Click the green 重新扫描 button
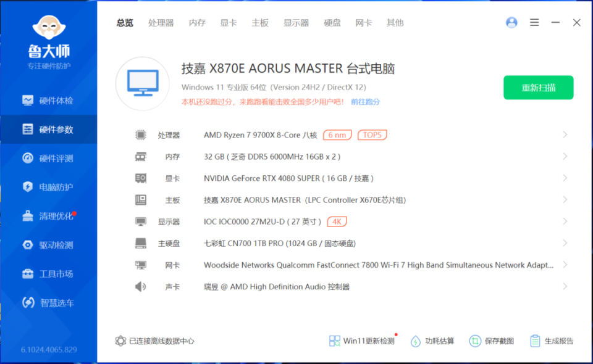Image resolution: width=593 pixels, height=364 pixels. (538, 88)
